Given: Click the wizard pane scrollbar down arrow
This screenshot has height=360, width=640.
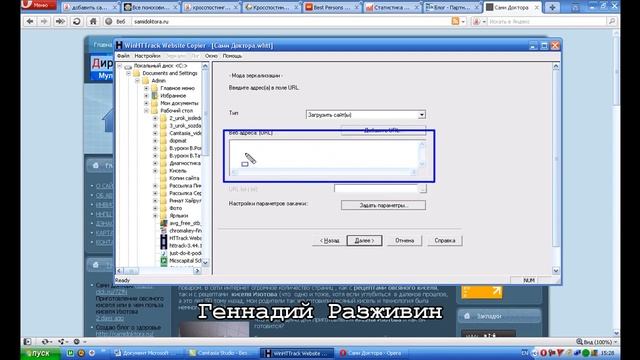Looking at the screenshot, I should point(556,271).
